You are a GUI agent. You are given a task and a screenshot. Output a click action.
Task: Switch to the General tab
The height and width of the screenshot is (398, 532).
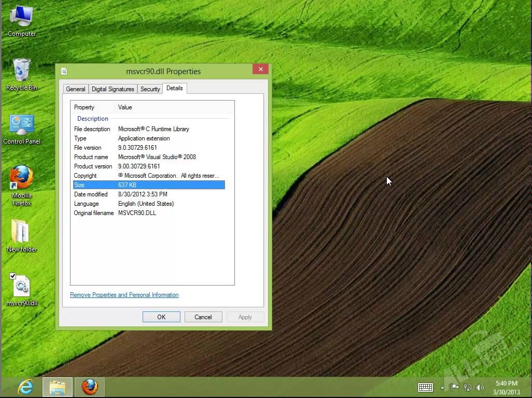(76, 89)
